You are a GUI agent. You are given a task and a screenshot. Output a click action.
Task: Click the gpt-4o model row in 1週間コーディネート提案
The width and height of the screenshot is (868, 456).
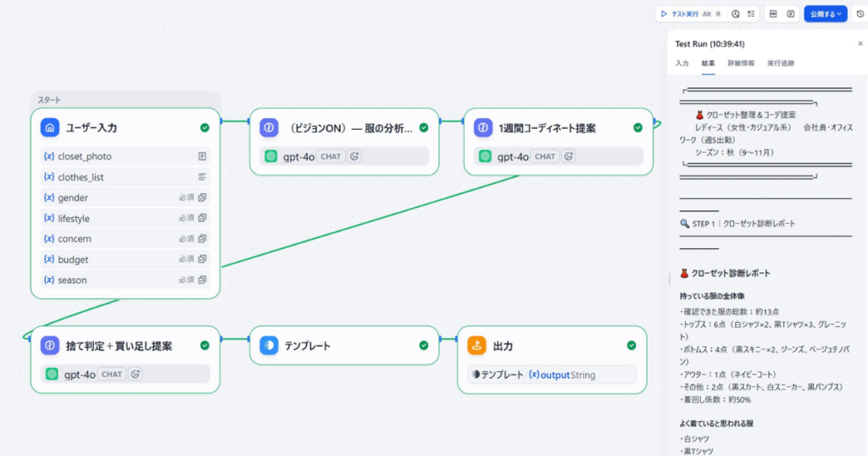[x=559, y=157]
